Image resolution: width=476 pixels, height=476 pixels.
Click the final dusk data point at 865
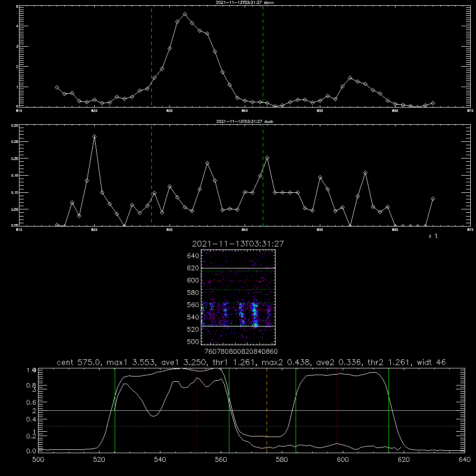433,199
